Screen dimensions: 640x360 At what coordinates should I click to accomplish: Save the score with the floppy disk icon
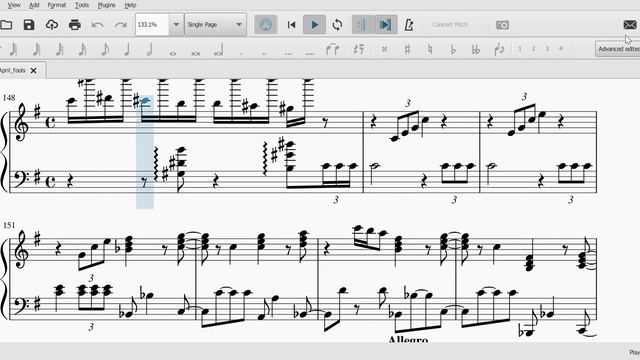29,25
